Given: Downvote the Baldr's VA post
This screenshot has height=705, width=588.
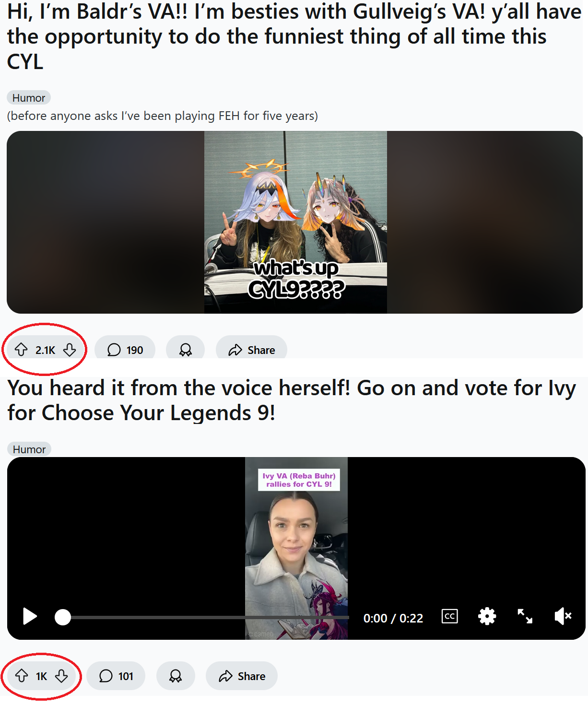Looking at the screenshot, I should [x=70, y=350].
